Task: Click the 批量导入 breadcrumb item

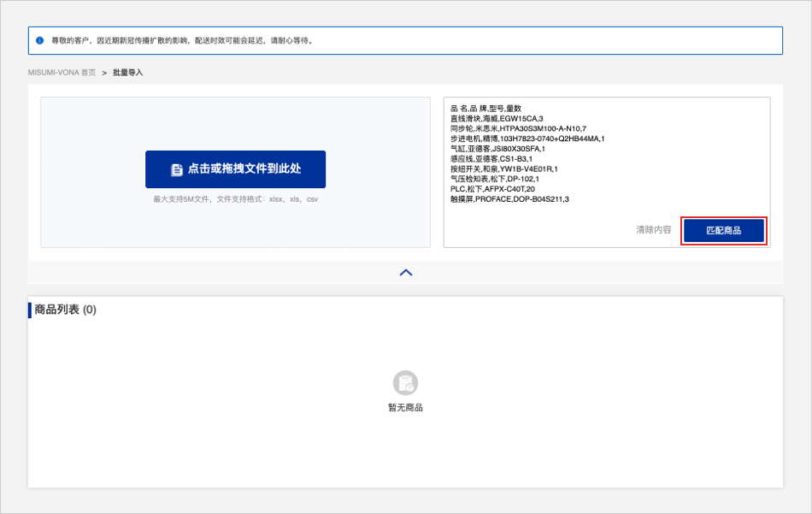Action: [x=127, y=73]
